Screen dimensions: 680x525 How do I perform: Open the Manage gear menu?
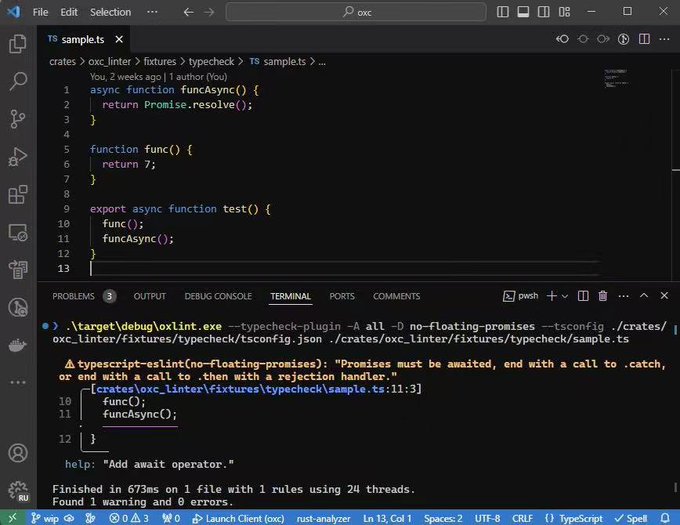[18, 491]
